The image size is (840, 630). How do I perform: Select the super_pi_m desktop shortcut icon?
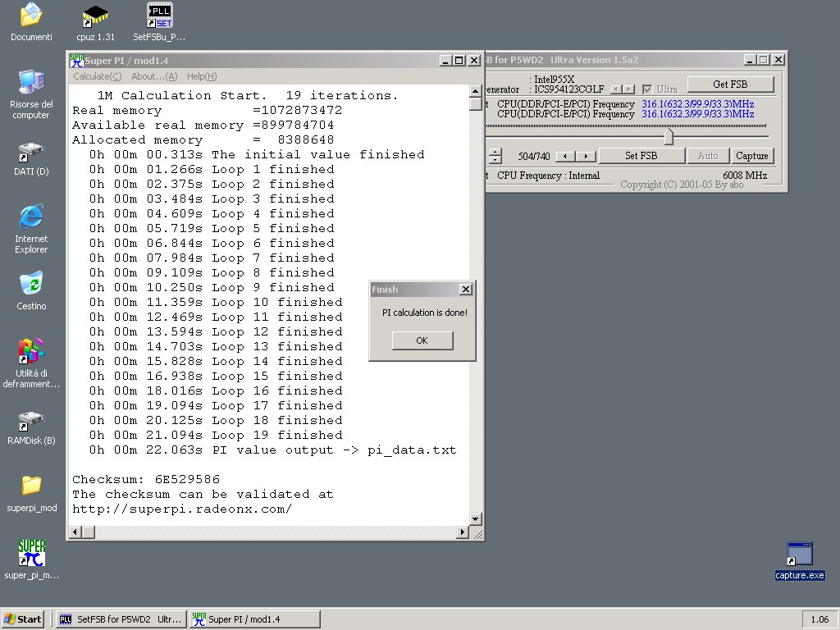tap(31, 553)
